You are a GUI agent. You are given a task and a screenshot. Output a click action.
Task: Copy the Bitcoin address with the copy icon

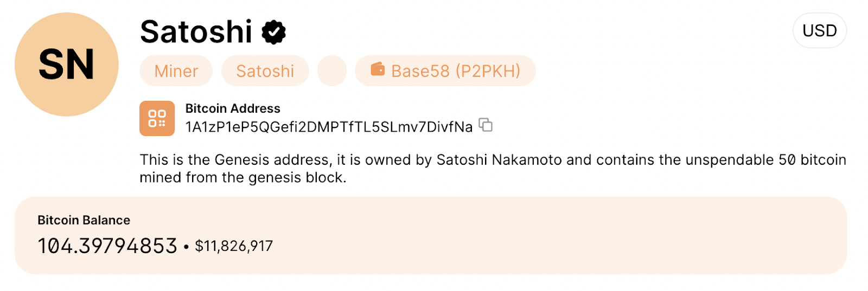coord(486,125)
